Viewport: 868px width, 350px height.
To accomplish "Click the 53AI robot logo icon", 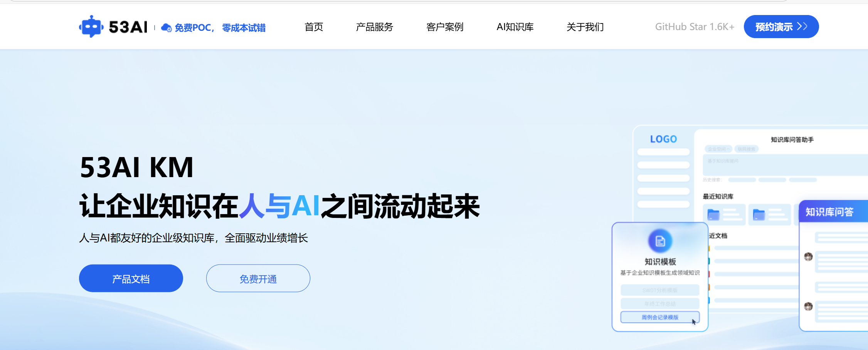I will click(x=91, y=27).
